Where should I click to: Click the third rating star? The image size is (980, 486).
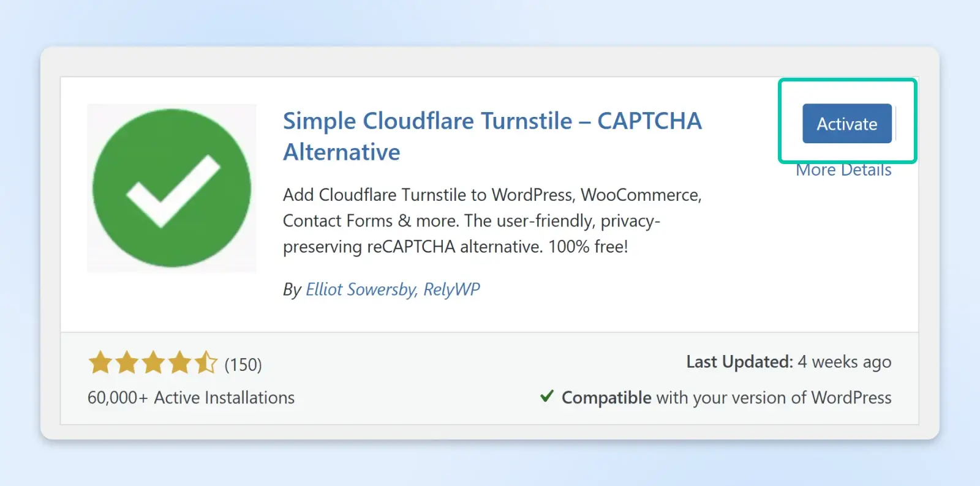(x=153, y=363)
